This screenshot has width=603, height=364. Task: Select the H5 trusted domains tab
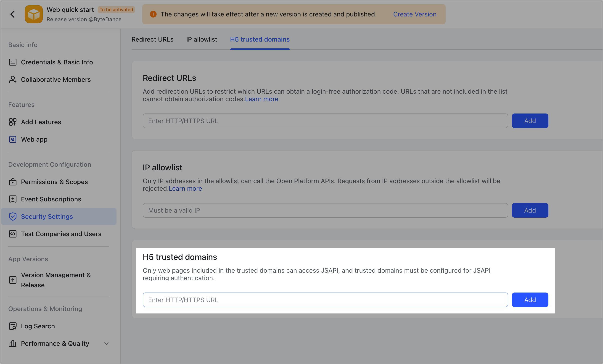coord(260,39)
